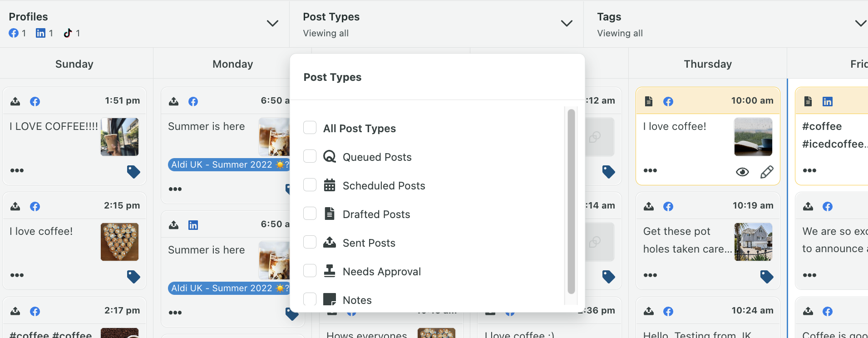This screenshot has height=338, width=868.
Task: Open house thumbnail on 10:19 am post
Action: click(753, 242)
